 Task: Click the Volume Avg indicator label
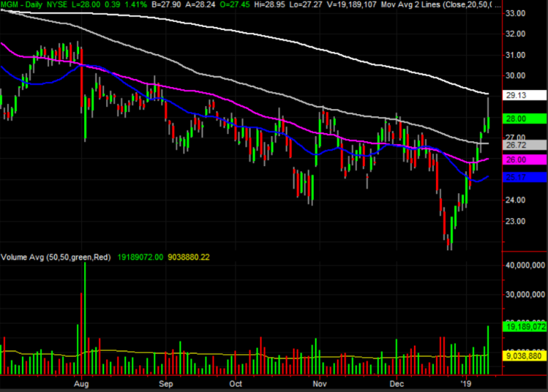56,257
